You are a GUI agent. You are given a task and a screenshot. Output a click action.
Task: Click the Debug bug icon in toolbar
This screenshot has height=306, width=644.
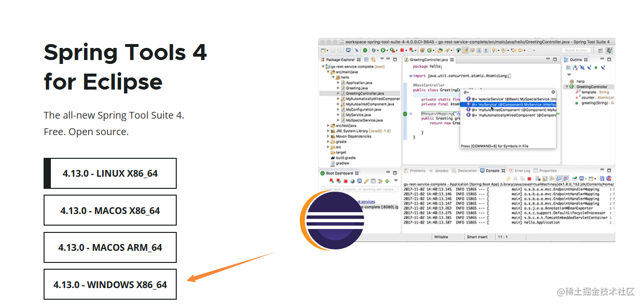(374, 50)
